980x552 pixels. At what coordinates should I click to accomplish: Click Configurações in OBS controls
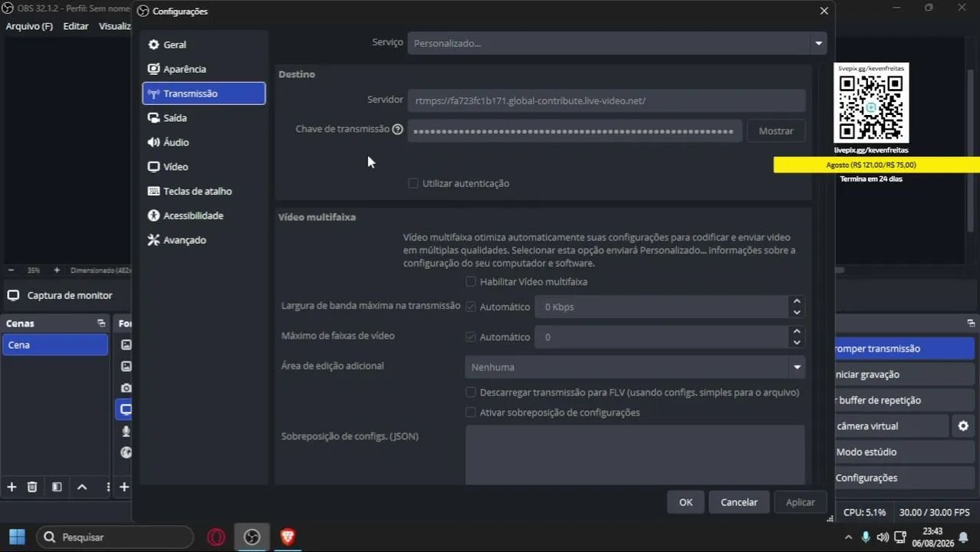tap(905, 478)
